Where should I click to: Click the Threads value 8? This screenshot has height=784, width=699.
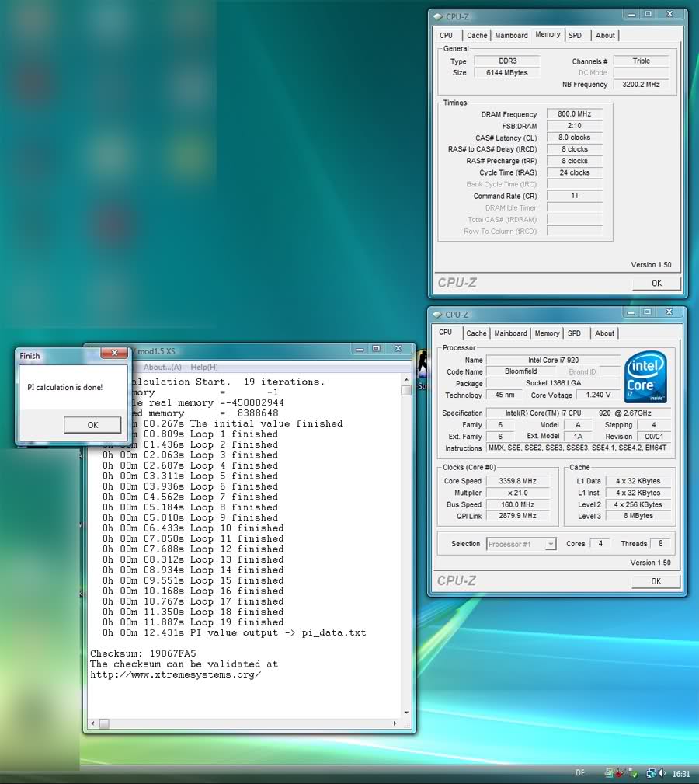click(x=660, y=543)
